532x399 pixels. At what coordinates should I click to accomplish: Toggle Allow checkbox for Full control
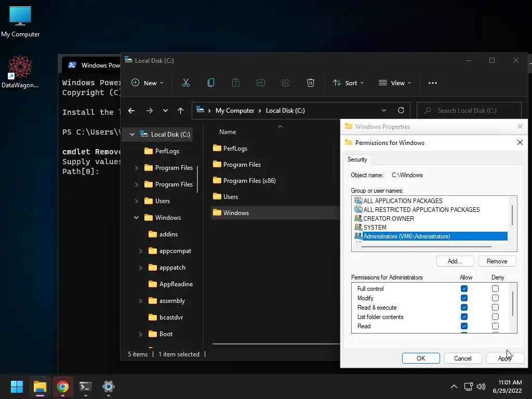point(464,289)
